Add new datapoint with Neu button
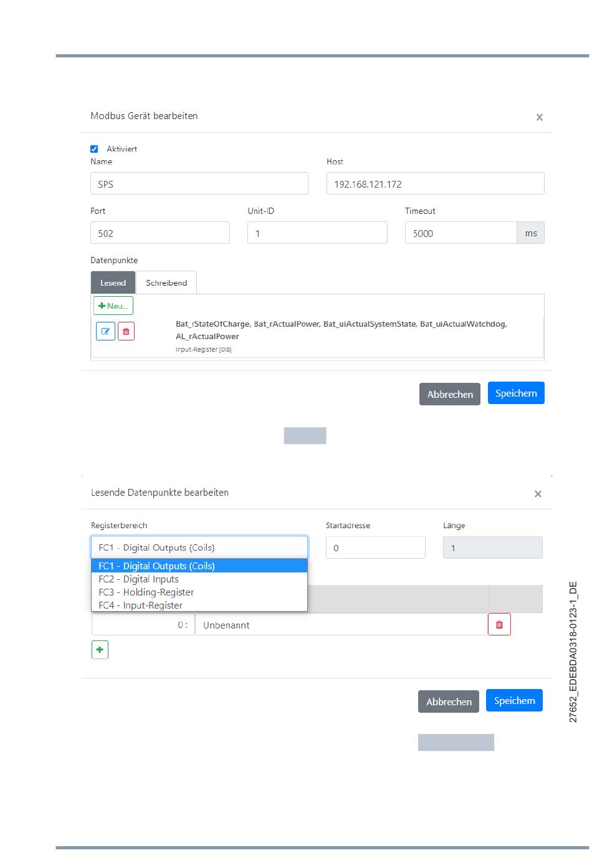The height and width of the screenshot is (868, 592). (x=113, y=306)
